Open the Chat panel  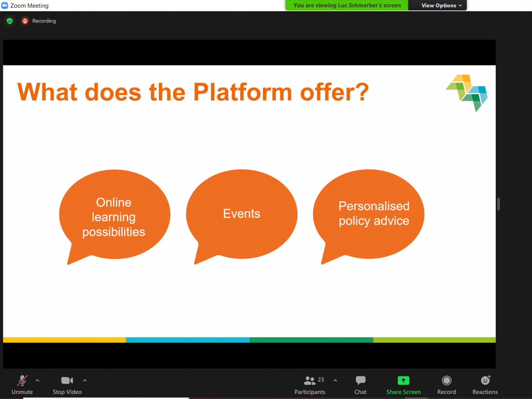tap(360, 384)
